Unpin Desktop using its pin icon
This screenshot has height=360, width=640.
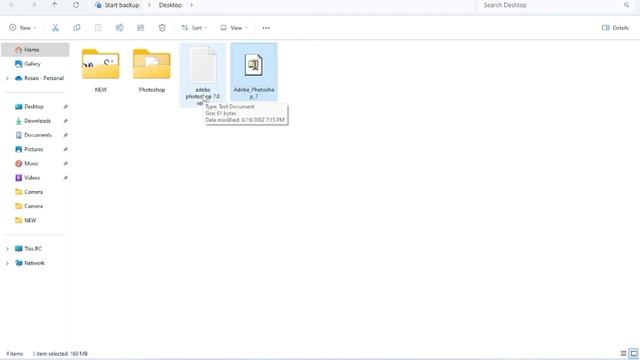(65, 107)
